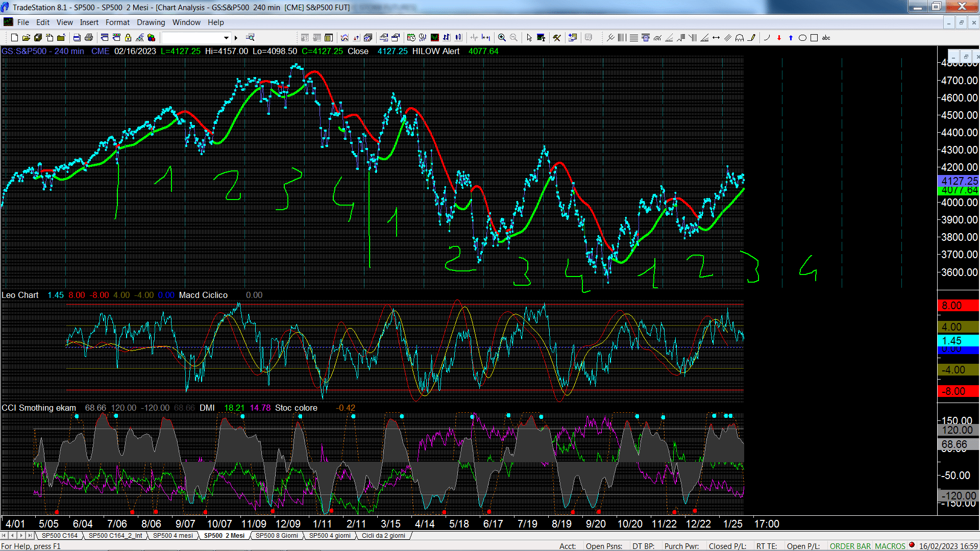Click the New document icon
This screenshot has width=980, height=551.
[x=14, y=38]
